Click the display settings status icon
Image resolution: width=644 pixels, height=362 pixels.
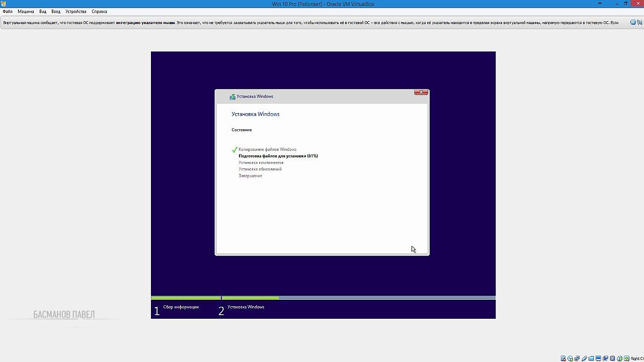coord(598,358)
